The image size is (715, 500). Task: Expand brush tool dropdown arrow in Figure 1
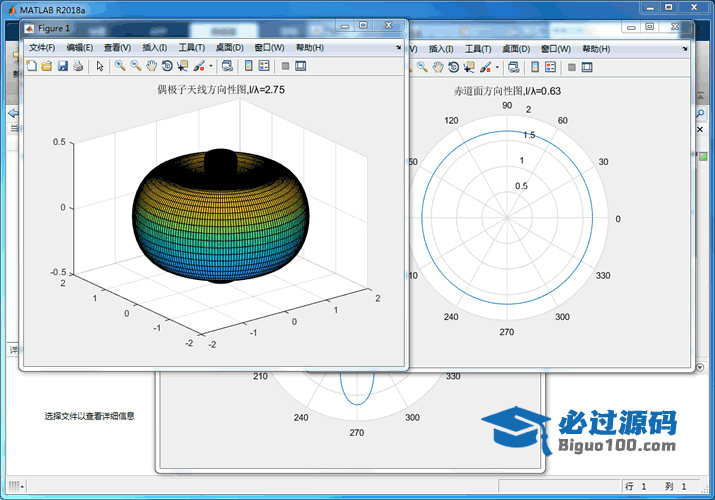click(210, 67)
